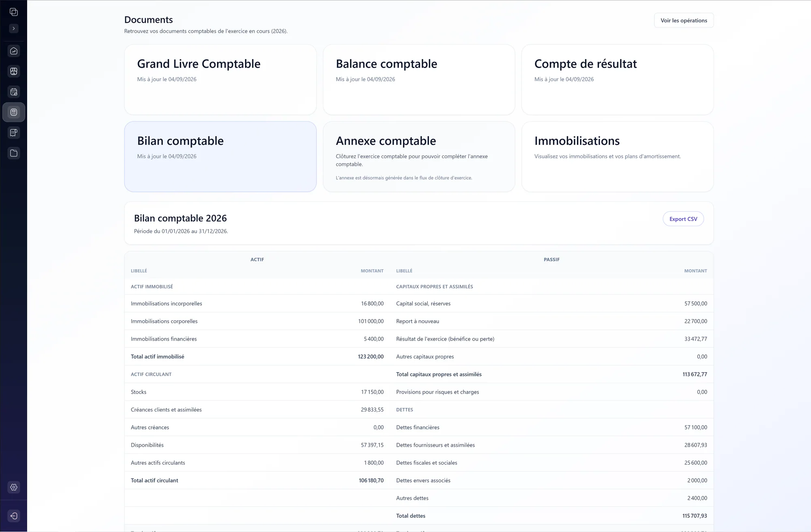
Task: Click the Immobilisations financières row label
Action: pos(163,339)
